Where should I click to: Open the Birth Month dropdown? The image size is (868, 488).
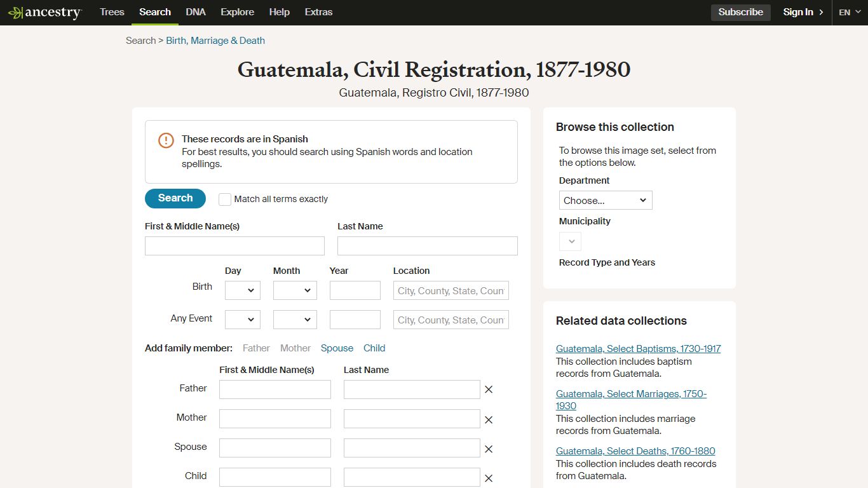point(295,290)
